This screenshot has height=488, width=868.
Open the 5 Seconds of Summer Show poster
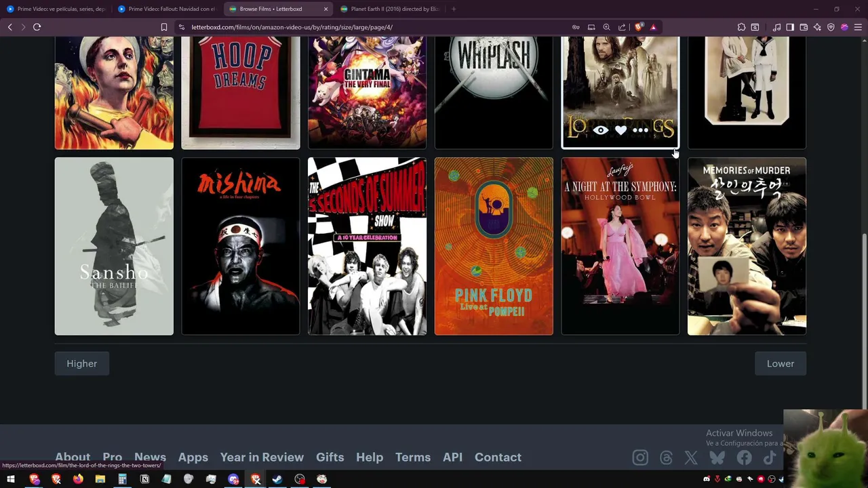pos(368,247)
